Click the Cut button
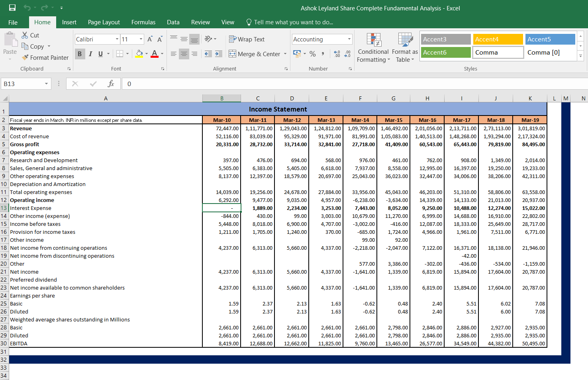Image resolution: width=588 pixels, height=380 pixels. [31, 35]
